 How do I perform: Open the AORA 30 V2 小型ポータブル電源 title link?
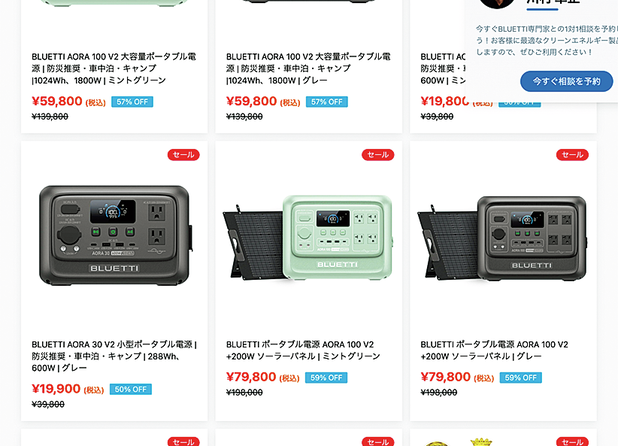tap(114, 356)
